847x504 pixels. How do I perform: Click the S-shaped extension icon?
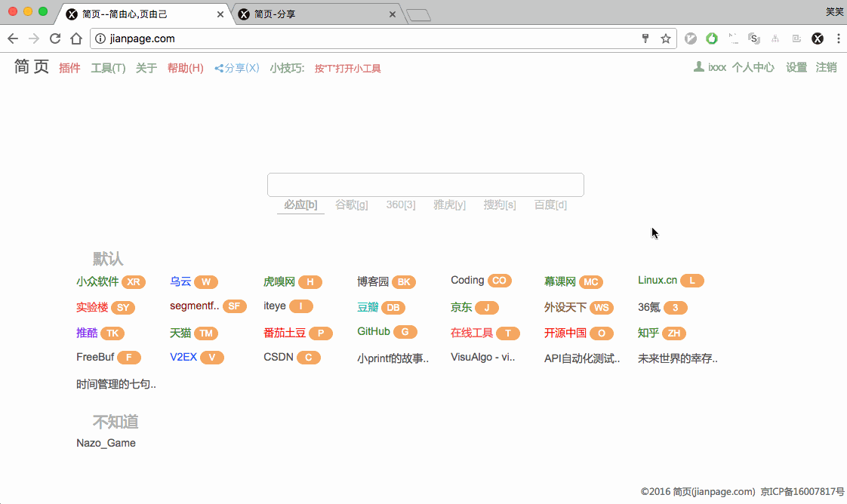pos(754,38)
